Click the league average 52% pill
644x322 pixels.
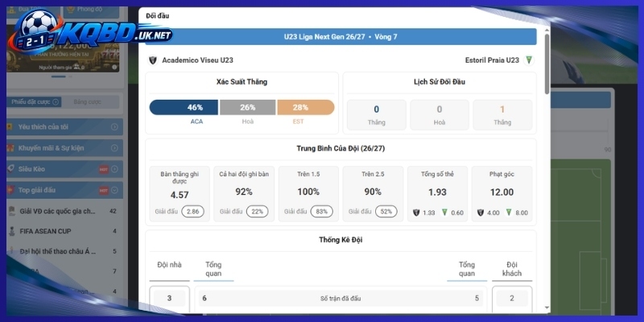tap(386, 212)
